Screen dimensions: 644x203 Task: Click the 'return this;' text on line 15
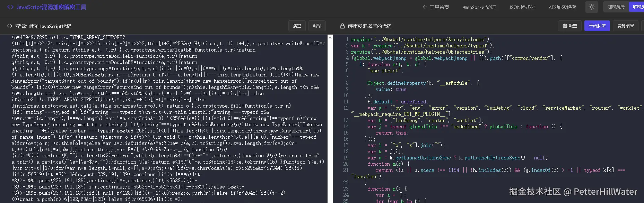(x=392, y=133)
